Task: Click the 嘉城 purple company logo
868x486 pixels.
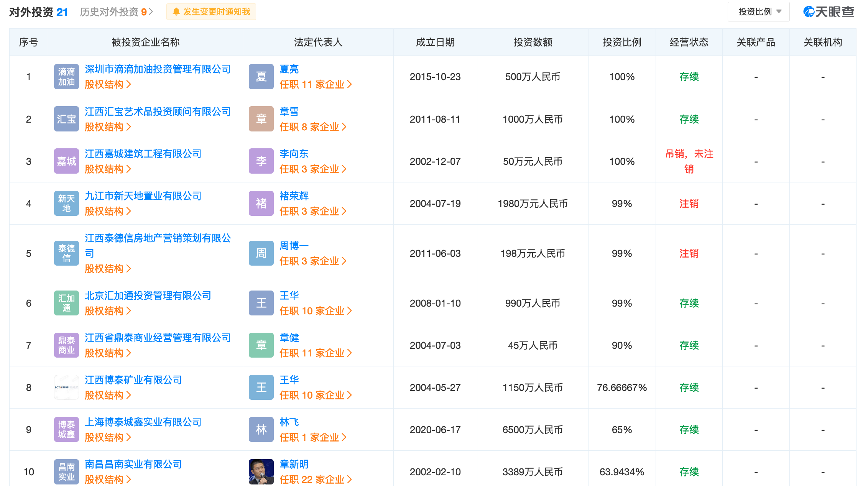Action: click(66, 161)
